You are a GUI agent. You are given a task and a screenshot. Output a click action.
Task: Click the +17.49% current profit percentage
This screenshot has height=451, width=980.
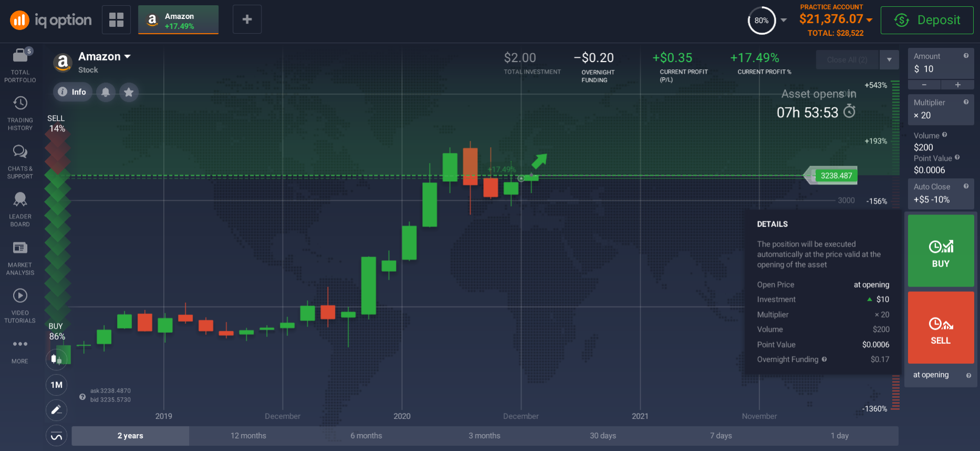point(755,58)
